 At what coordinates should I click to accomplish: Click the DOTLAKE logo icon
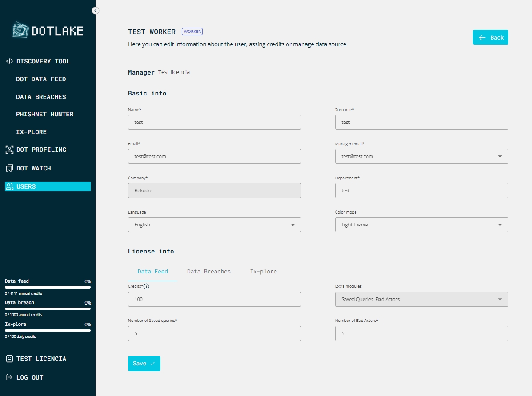20,30
